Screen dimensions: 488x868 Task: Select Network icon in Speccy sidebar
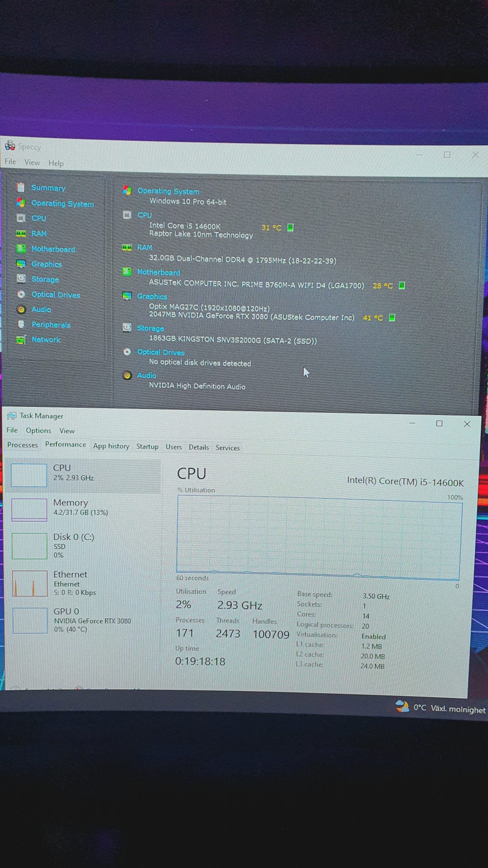click(x=21, y=339)
